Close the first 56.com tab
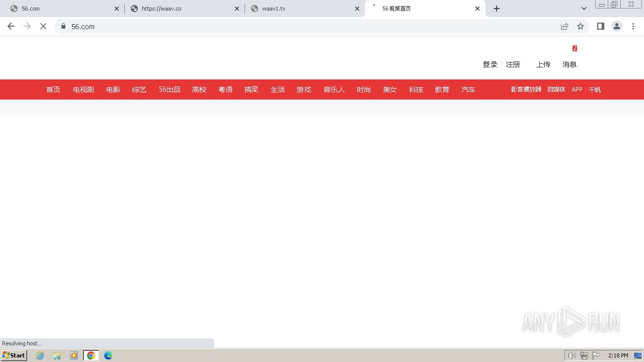 click(117, 9)
